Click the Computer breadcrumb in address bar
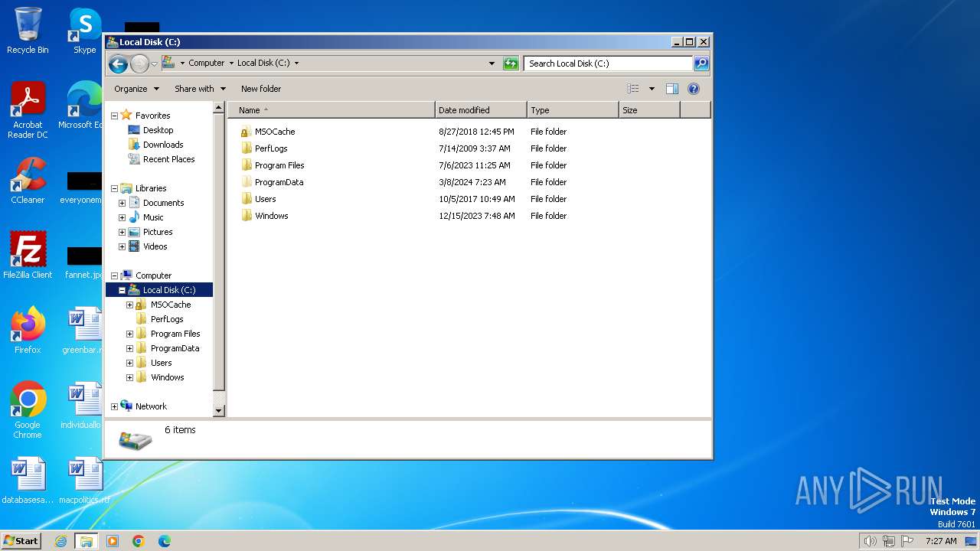Screen dimensions: 980x551 coord(206,64)
